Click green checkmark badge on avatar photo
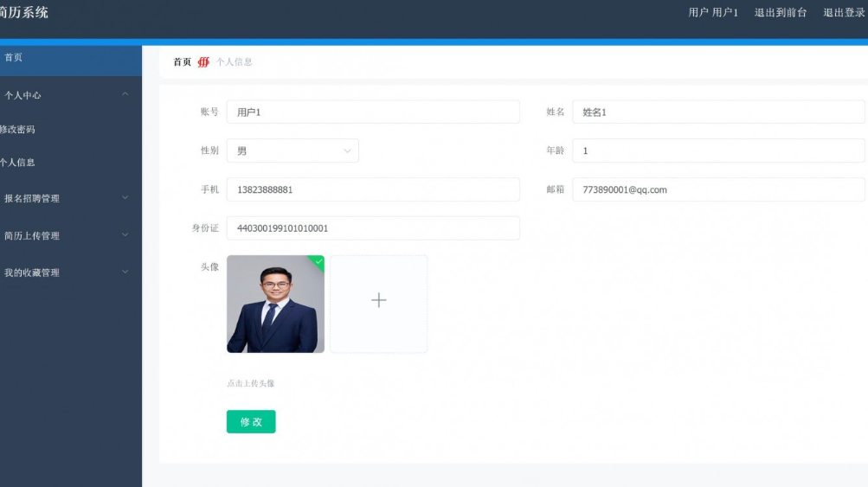 [318, 260]
